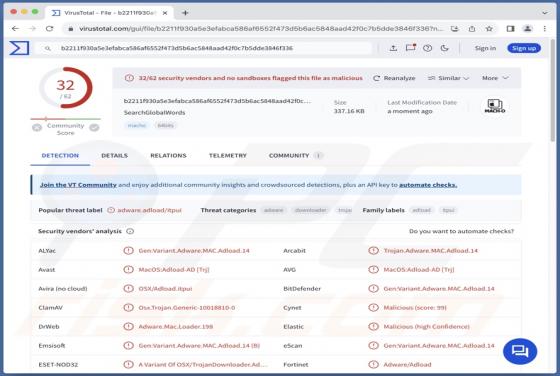Open the Chrome three-dot menu
This screenshot has height=376, width=560.
click(545, 29)
